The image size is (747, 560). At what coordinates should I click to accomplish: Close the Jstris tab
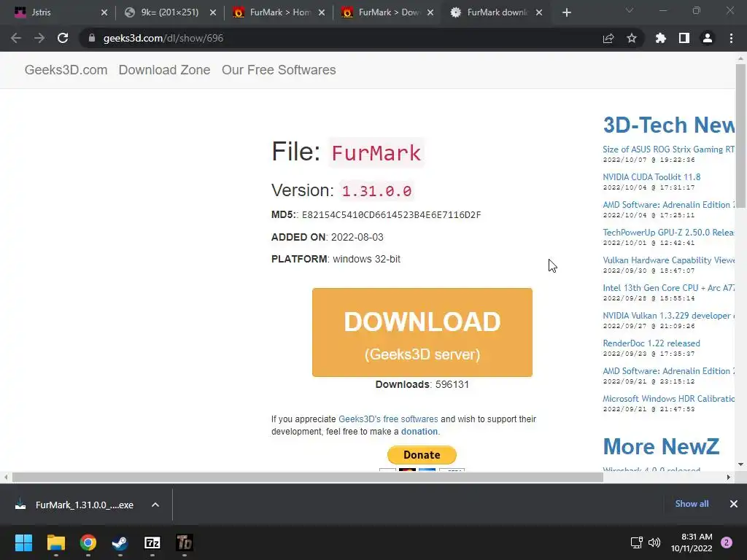tap(104, 13)
